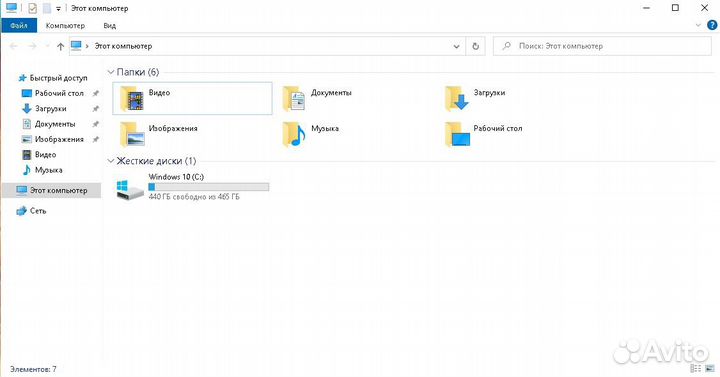Open the Загрузки folder with blue arrow
This screenshot has height=377, width=720.
456,99
